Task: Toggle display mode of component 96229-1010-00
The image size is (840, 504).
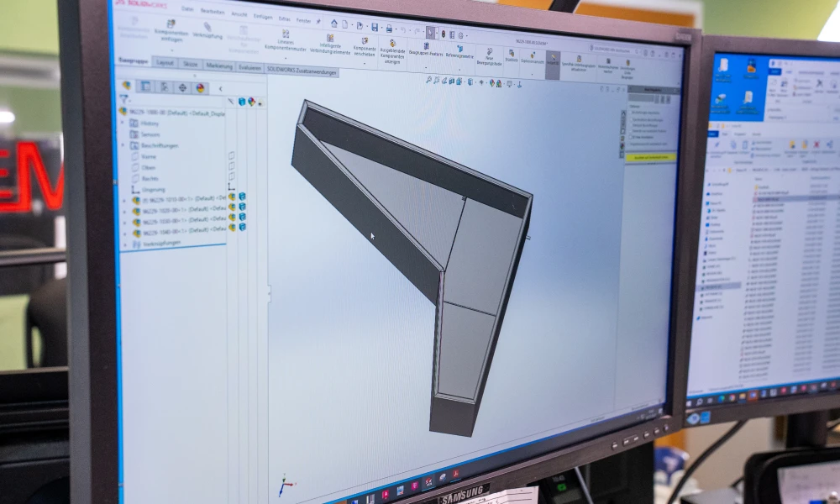Action: click(x=242, y=197)
